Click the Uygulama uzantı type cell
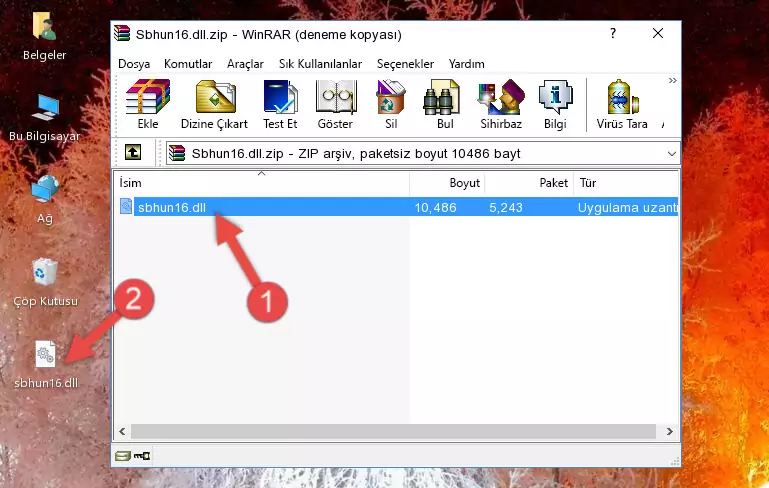The image size is (769, 488). (627, 207)
